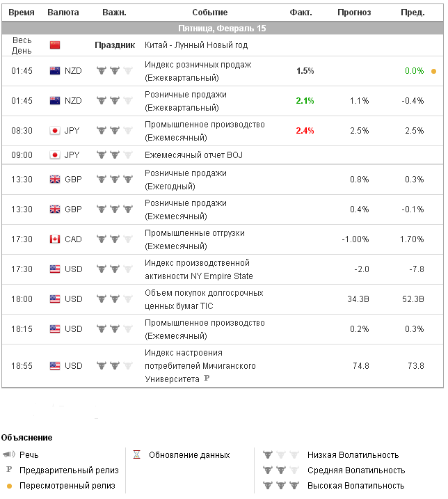
Task: Click the Прогноз column header
Action: tap(354, 13)
